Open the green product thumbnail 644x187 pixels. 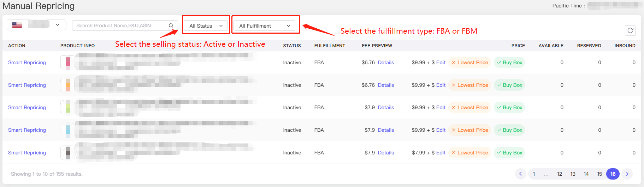tap(67, 107)
